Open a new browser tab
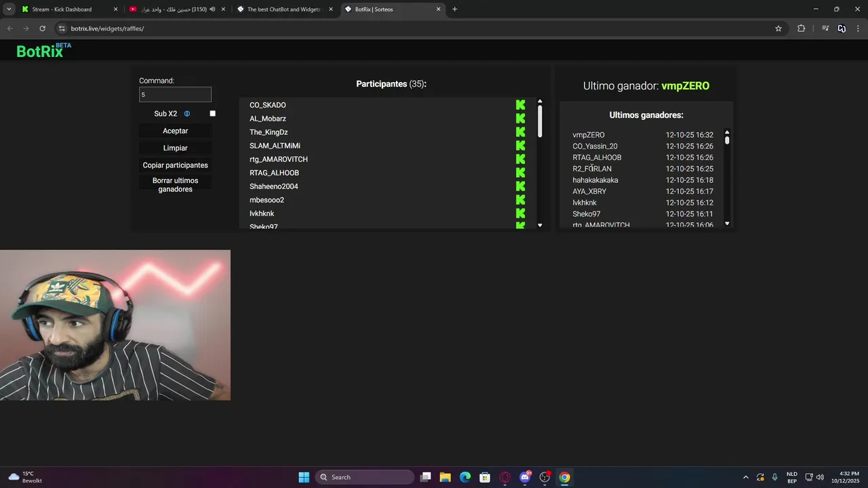 coord(454,9)
